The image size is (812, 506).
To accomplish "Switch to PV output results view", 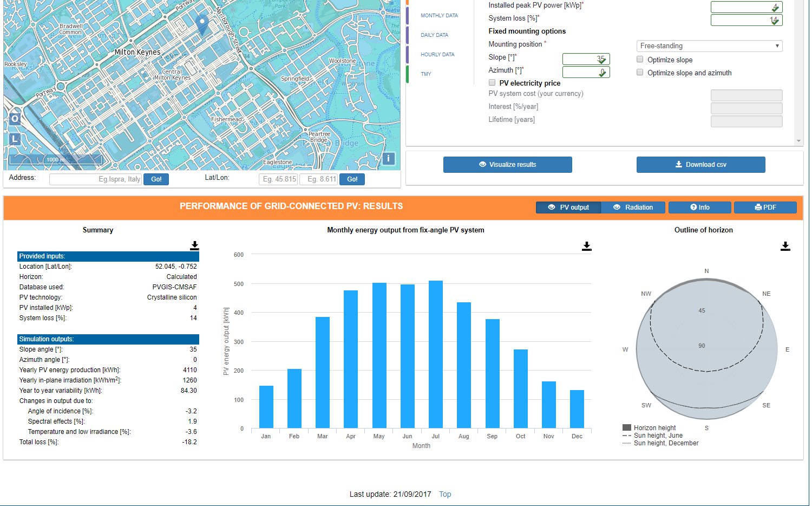I will (x=568, y=207).
